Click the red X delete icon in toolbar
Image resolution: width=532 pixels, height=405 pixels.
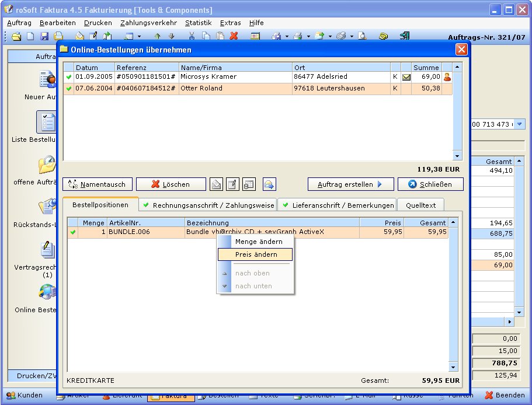click(x=234, y=36)
